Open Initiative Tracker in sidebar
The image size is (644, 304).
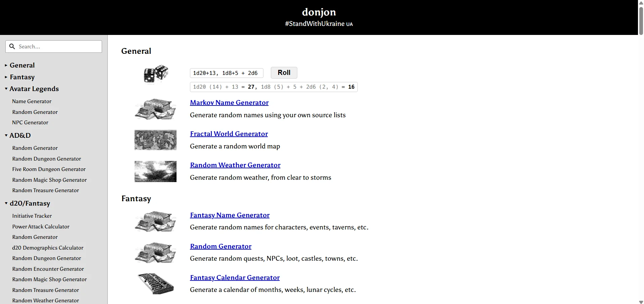pyautogui.click(x=32, y=216)
